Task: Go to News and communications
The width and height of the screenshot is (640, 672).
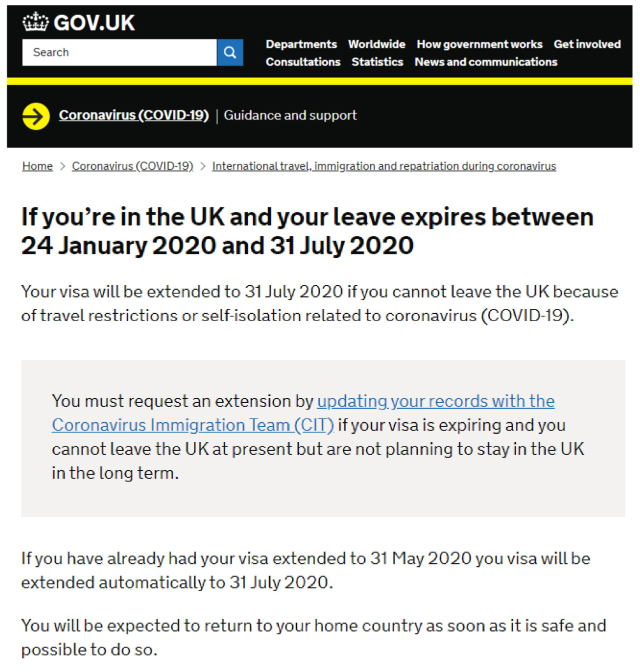Action: pos(485,62)
